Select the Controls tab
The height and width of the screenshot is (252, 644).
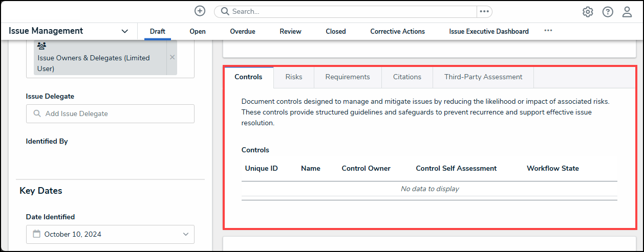248,77
